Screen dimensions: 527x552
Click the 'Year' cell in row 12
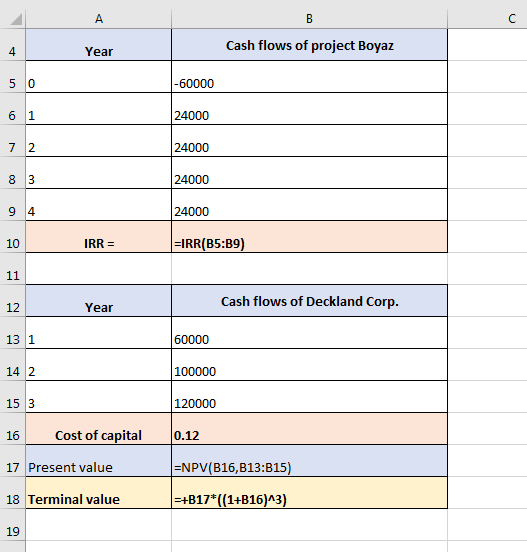pyautogui.click(x=99, y=301)
